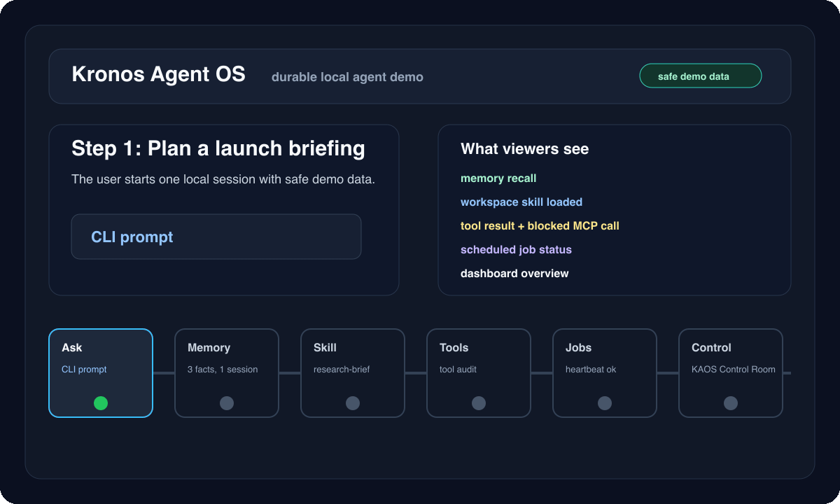Screen dimensions: 840x504
Task: Open the Skill step card
Action: [353, 373]
